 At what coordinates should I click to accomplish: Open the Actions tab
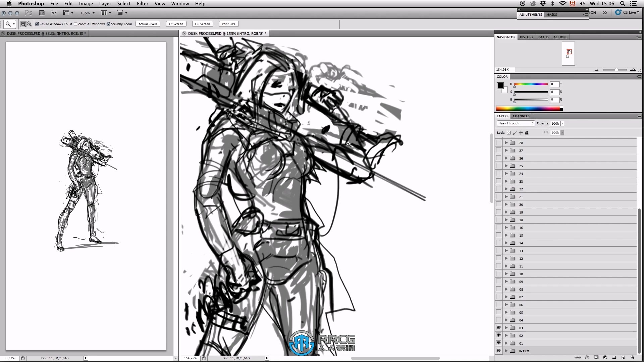[560, 37]
